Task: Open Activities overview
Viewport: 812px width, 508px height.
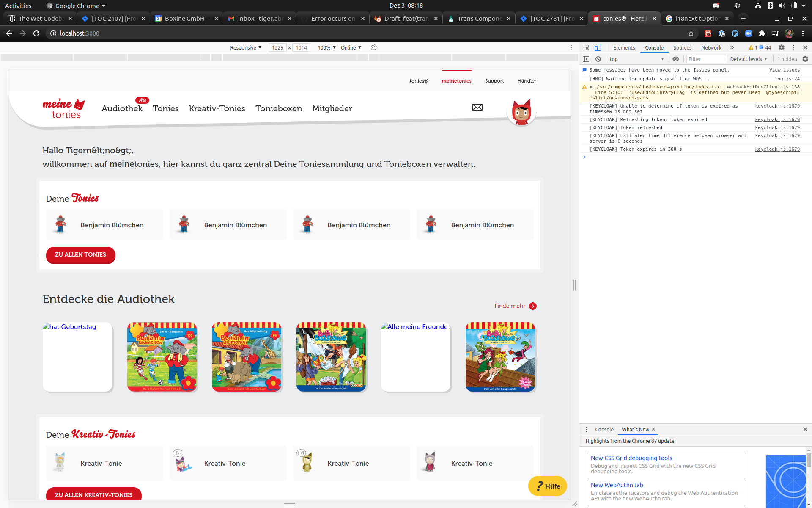Action: coord(18,6)
